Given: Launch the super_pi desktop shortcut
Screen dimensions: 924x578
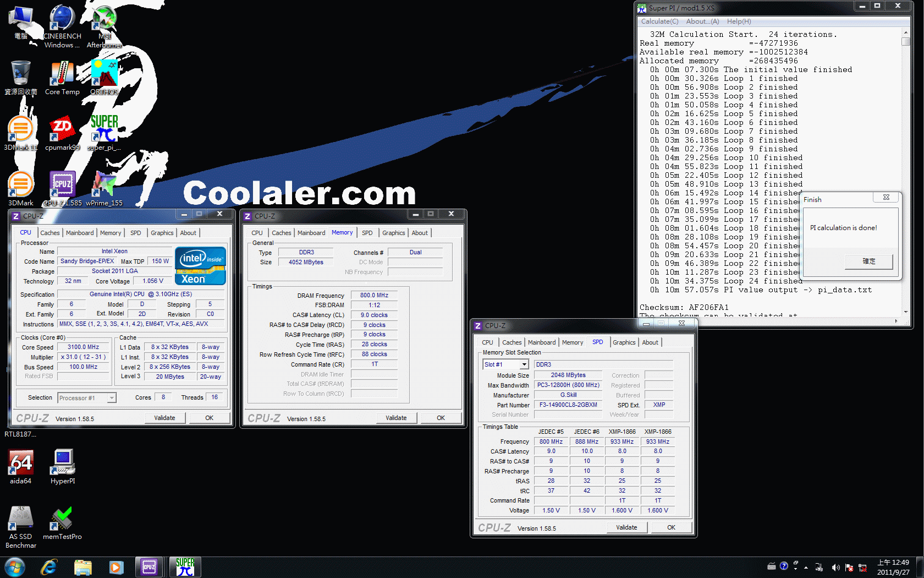Looking at the screenshot, I should pyautogui.click(x=104, y=133).
